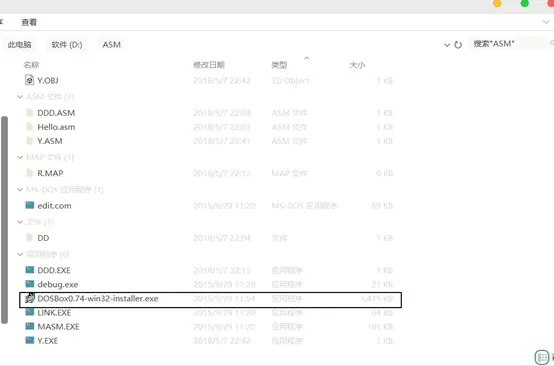The height and width of the screenshot is (366, 554).
Task: Select the DDD.EXE file name
Action: (54, 270)
